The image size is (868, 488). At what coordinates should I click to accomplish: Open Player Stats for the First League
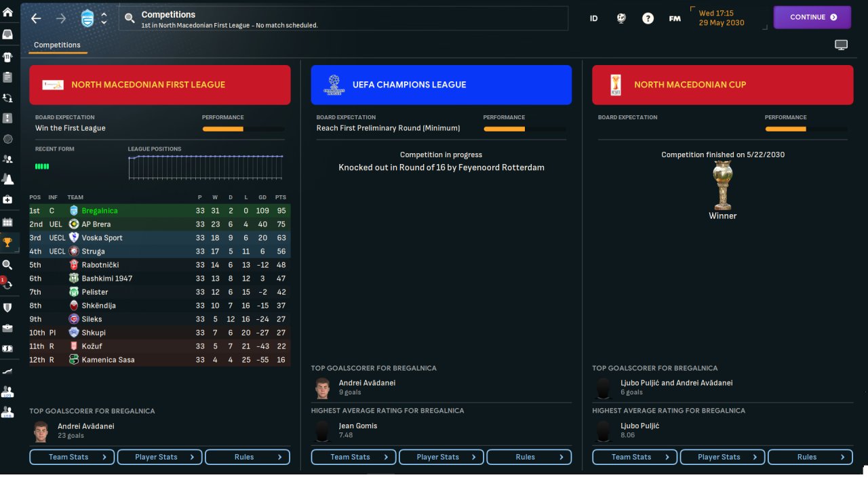(160, 457)
